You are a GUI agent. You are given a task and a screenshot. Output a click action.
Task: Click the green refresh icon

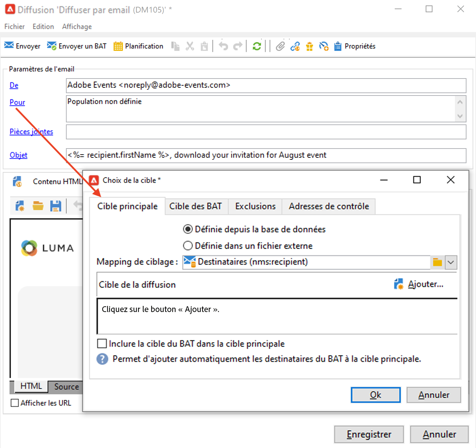(257, 46)
